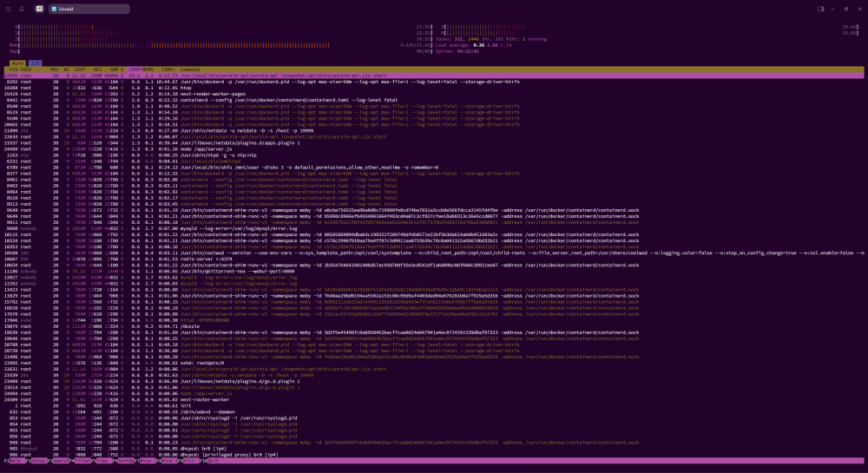Select the /sbin/udevd --daemon process row
The height and width of the screenshot is (473, 868).
point(434,412)
